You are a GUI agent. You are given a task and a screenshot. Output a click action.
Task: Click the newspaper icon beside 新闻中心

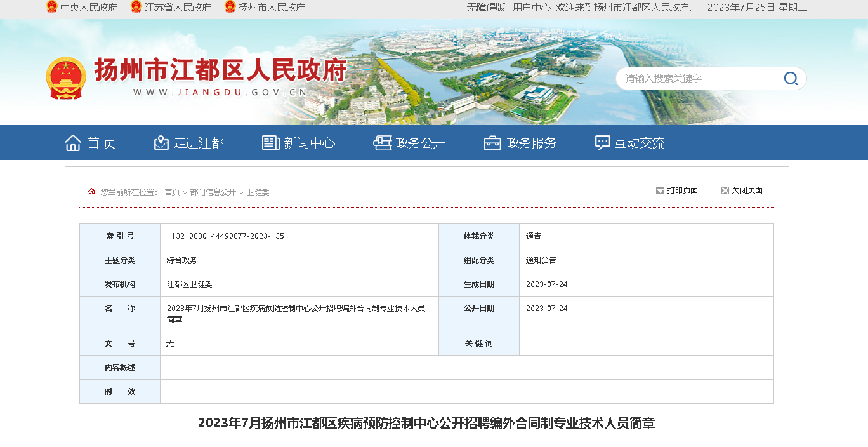271,143
